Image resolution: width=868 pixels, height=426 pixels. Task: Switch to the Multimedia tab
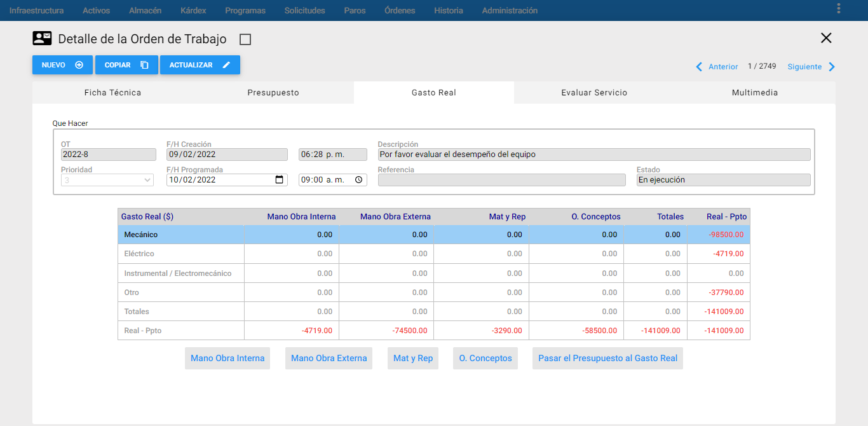tap(755, 93)
